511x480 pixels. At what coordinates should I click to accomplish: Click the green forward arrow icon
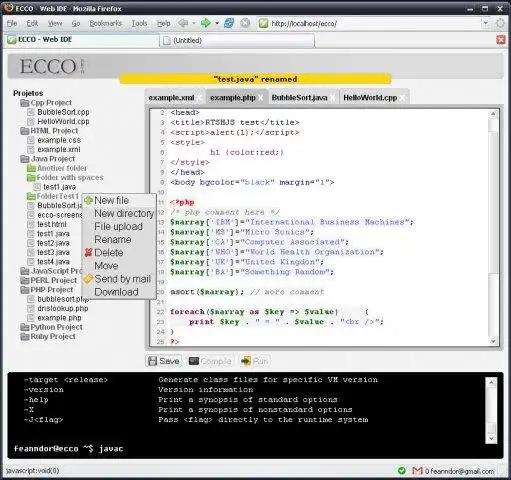pos(206,23)
